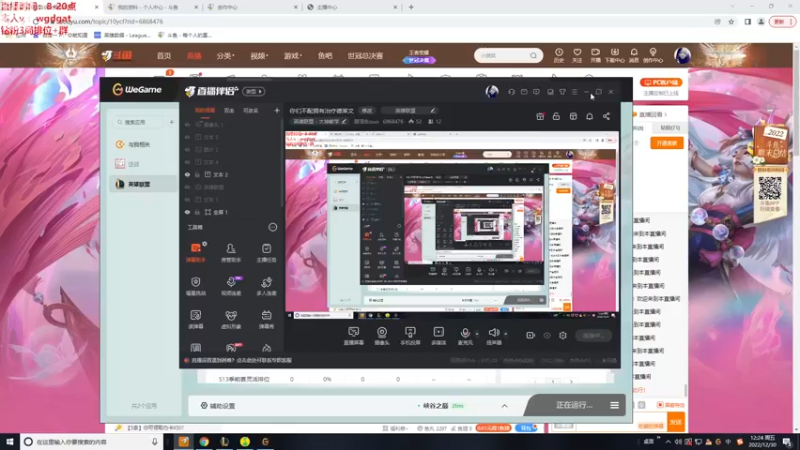Open 房管助手 tool in the toolbox

point(231,253)
